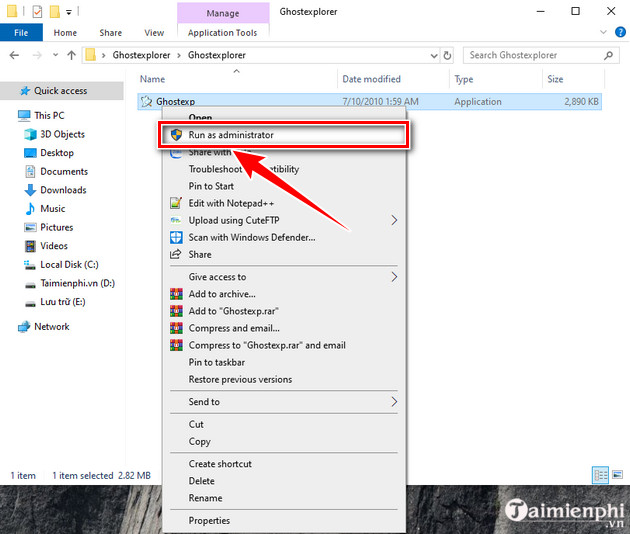Open the Customize Quick Access Toolbar dropdown

point(69,12)
